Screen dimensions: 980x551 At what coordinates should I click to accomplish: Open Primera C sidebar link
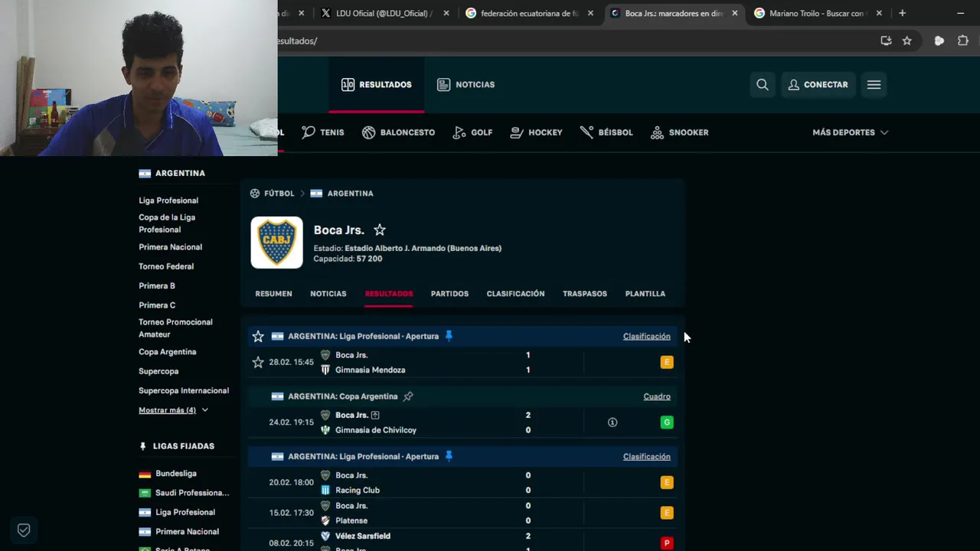(157, 305)
